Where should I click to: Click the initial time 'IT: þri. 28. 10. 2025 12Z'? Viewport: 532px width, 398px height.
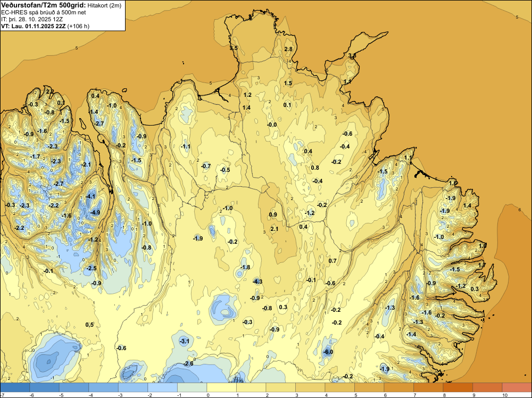(32, 19)
